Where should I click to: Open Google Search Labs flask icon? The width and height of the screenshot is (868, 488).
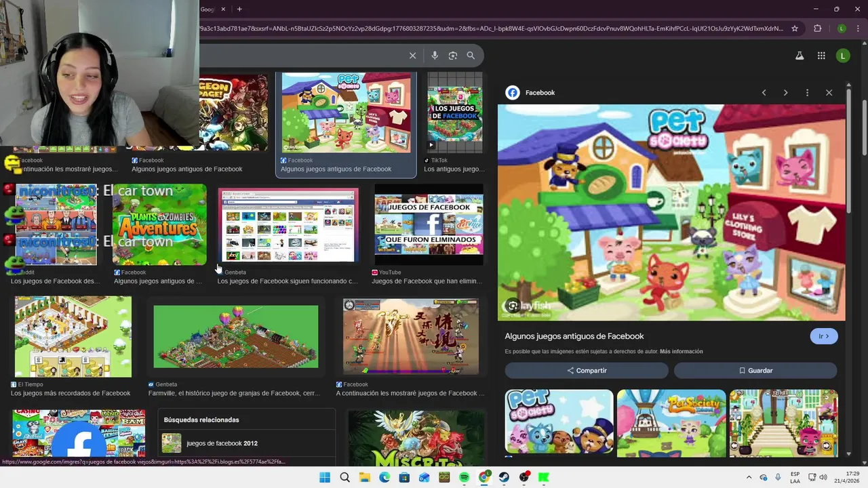click(x=800, y=56)
